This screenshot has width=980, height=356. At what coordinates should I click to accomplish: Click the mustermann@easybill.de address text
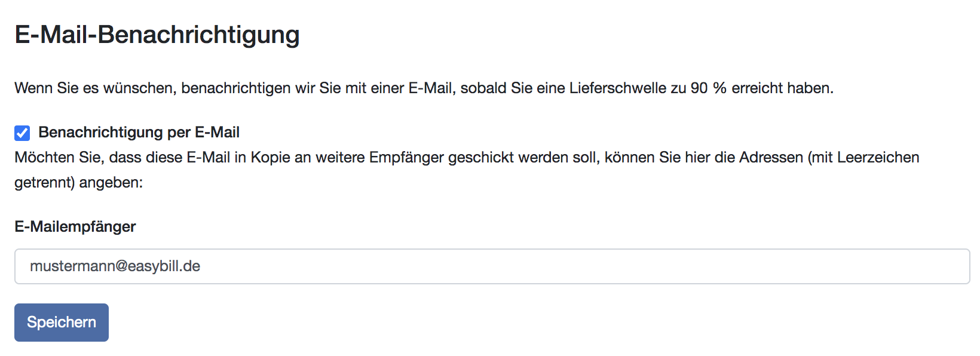click(115, 266)
